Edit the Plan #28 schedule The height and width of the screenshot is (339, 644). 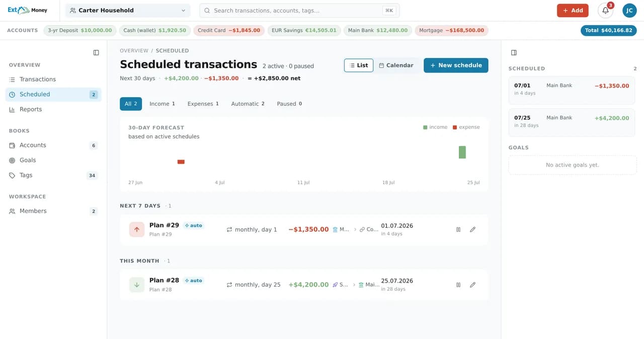[472, 285]
